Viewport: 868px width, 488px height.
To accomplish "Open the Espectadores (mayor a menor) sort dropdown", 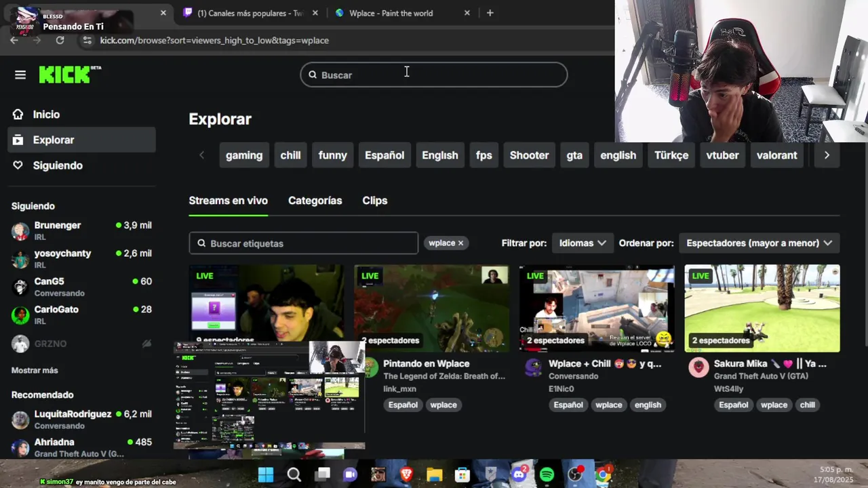I will 759,243.
